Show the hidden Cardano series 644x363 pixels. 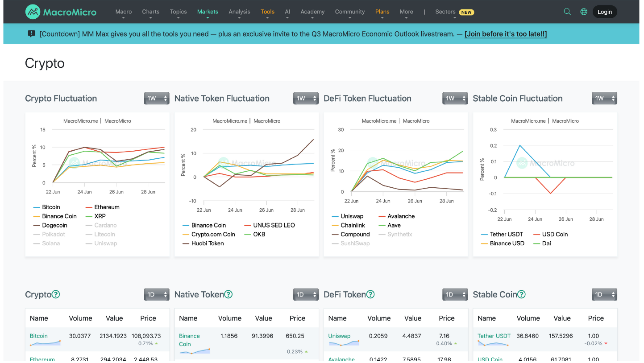[x=101, y=225]
